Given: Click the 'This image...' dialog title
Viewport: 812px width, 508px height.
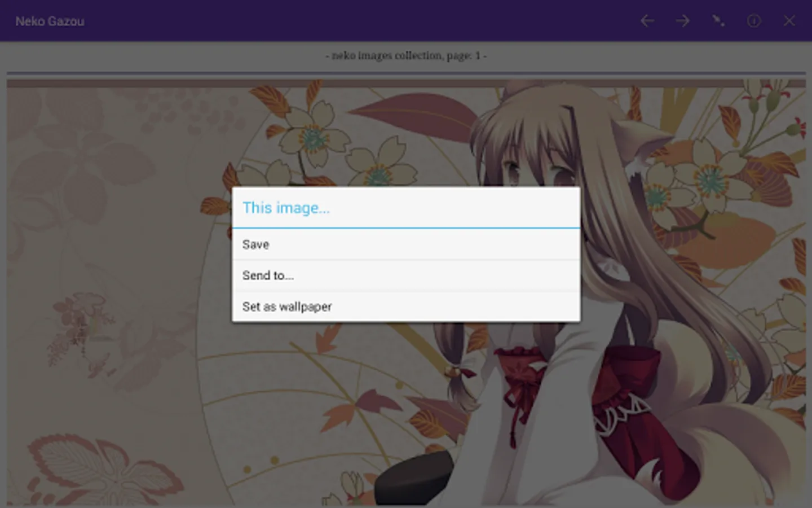Looking at the screenshot, I should point(286,208).
